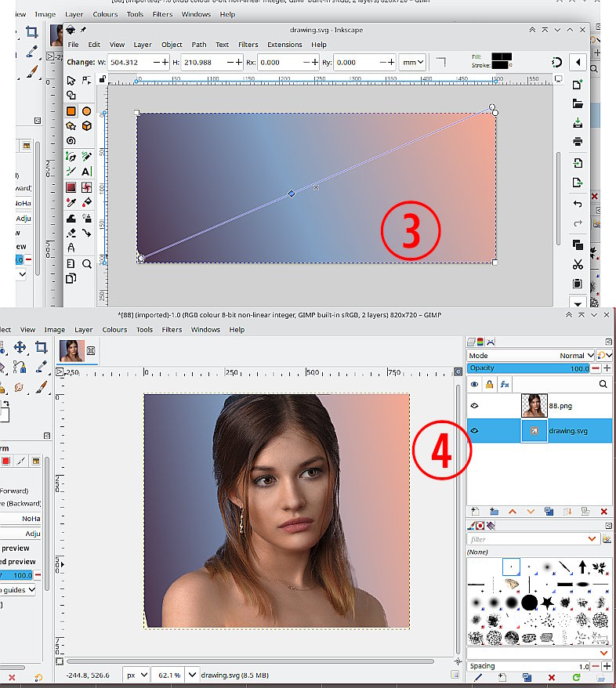Click Inkscape Save document icon

point(578,123)
